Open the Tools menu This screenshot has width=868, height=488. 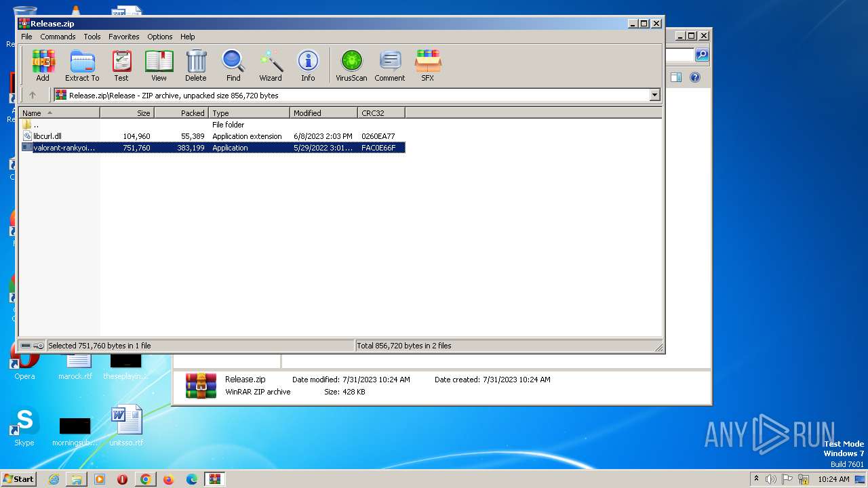tap(92, 37)
